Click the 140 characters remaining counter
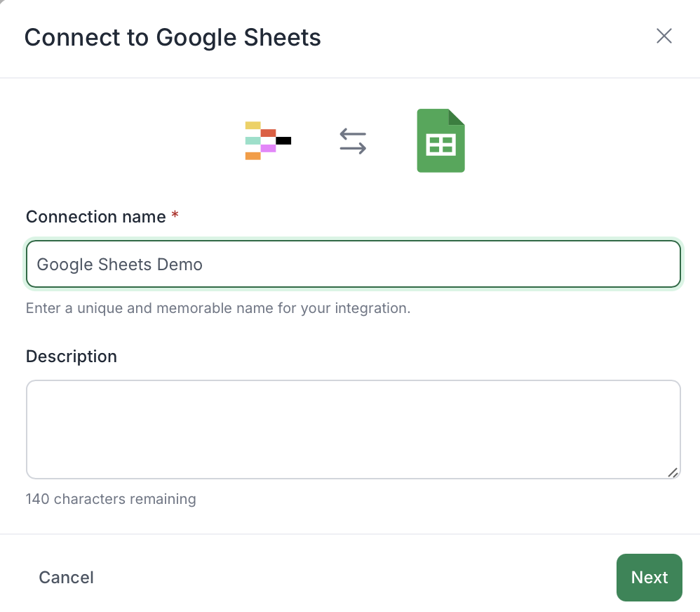 click(x=111, y=498)
